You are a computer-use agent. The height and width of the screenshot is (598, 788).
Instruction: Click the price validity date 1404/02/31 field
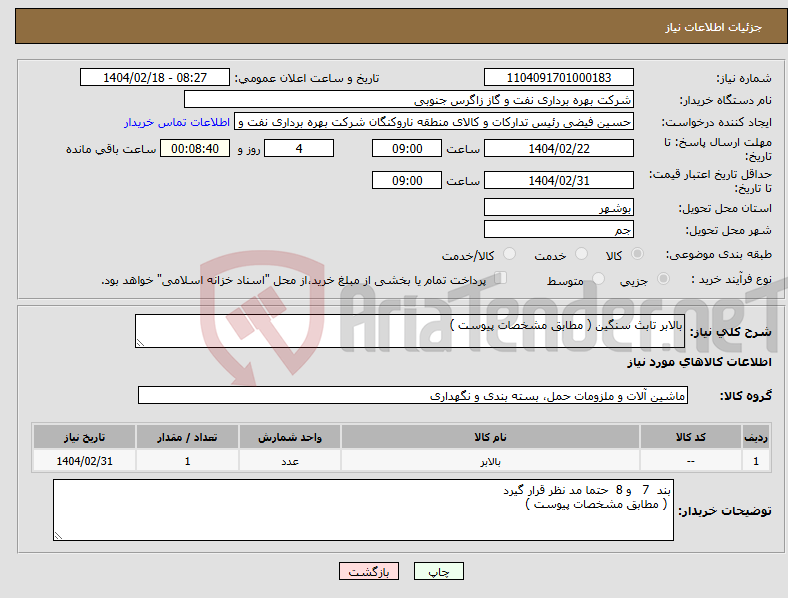point(559,180)
